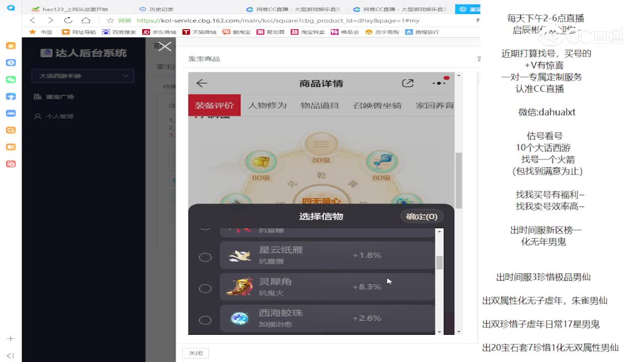Click the +1.8% value for 星云纸雁
The width and height of the screenshot is (644, 362).
point(367,255)
